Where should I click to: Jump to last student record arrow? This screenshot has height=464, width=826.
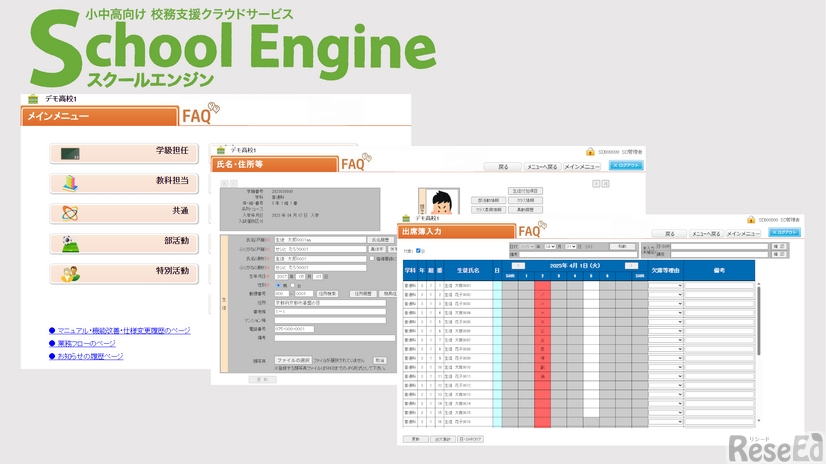point(605,183)
